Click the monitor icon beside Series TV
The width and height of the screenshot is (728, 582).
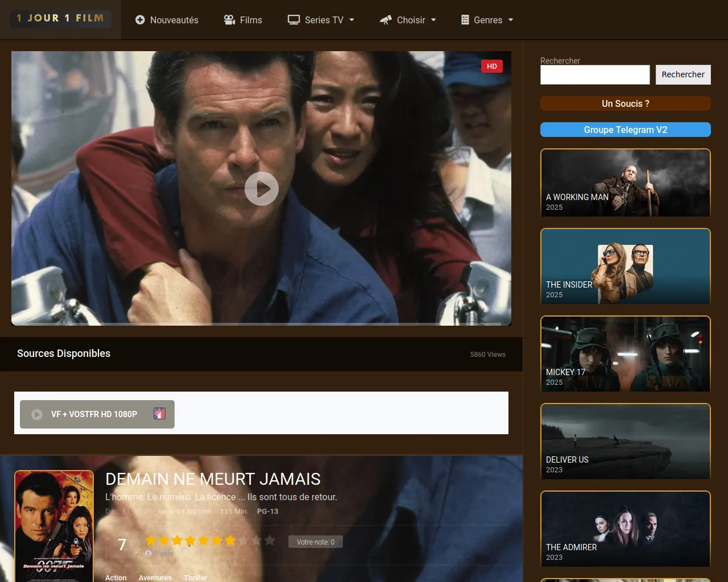pos(293,20)
